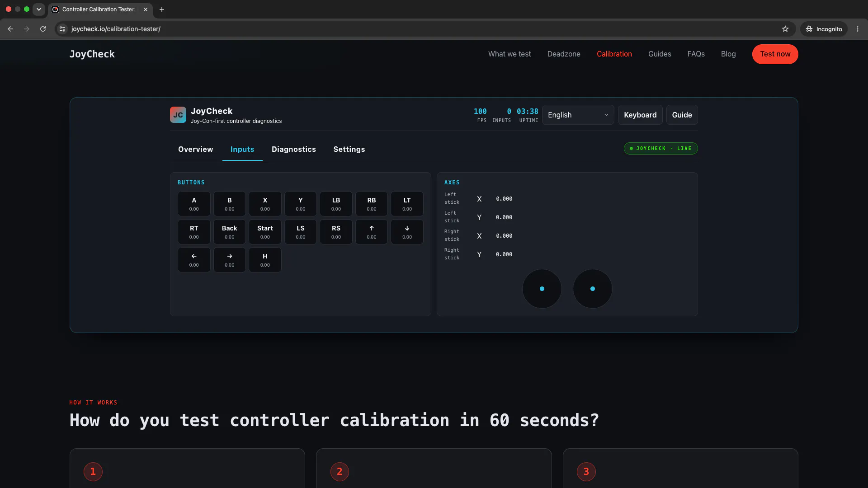Click the JC logo icon in the tester
Image resolution: width=868 pixels, height=488 pixels.
pyautogui.click(x=178, y=115)
